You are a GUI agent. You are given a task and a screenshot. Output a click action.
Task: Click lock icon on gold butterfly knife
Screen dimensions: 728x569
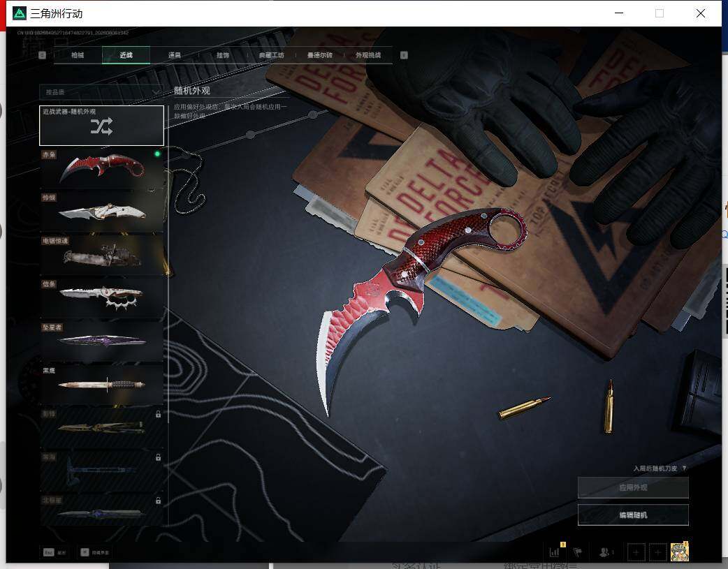(x=159, y=414)
